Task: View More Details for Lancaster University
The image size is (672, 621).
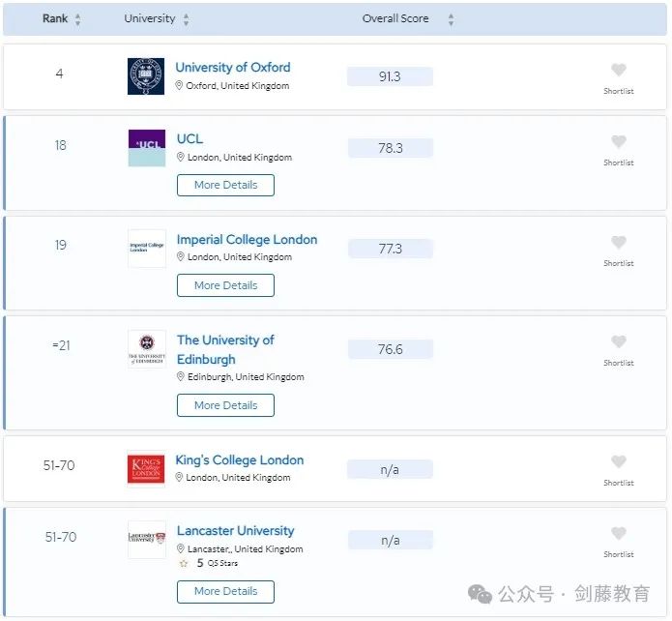Action: pos(225,591)
